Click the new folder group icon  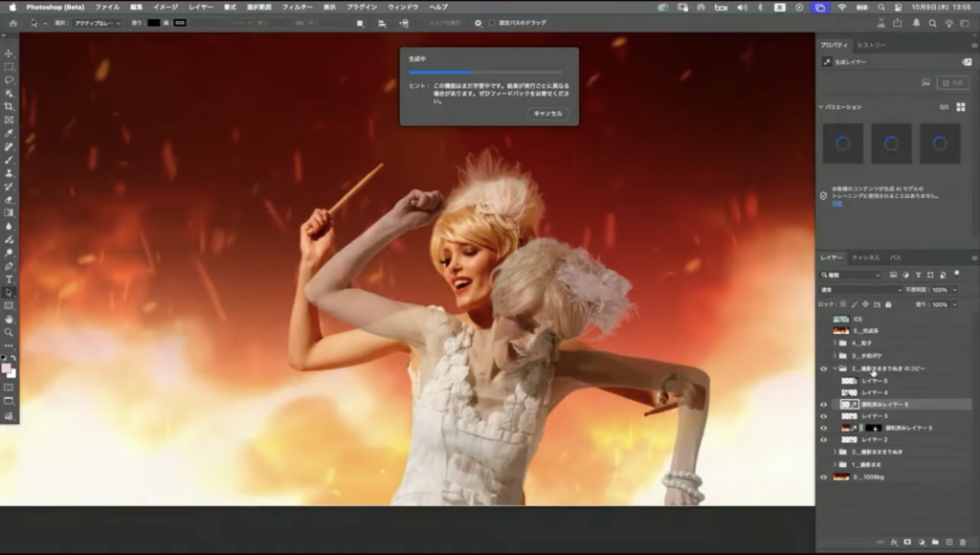[935, 543]
